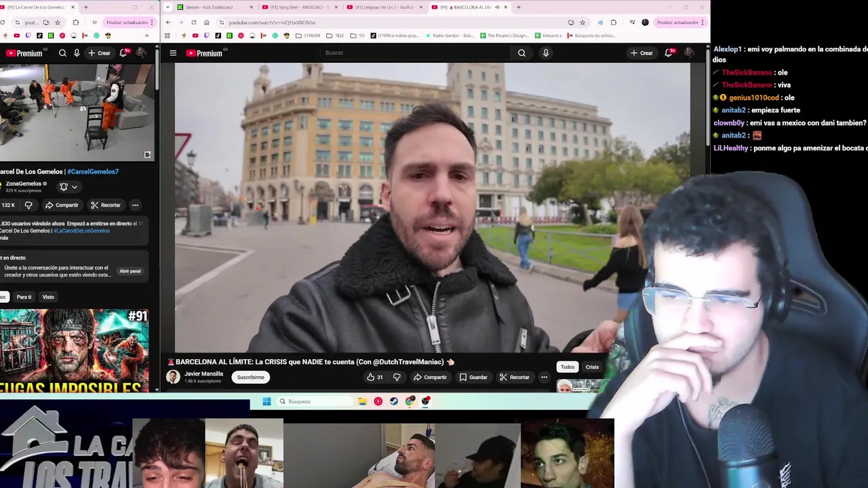This screenshot has width=868, height=488.
Task: Clip the Barcelona video with Recortar
Action: 514,377
